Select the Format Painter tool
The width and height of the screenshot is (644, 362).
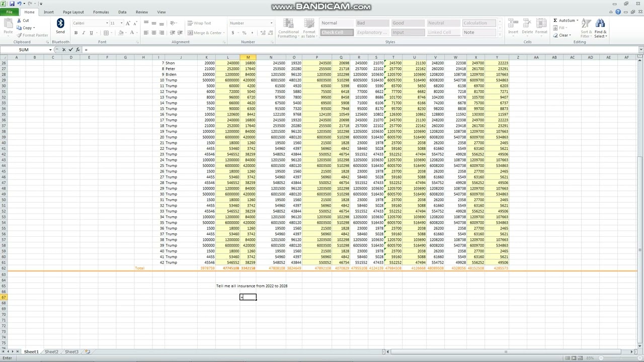coord(32,35)
